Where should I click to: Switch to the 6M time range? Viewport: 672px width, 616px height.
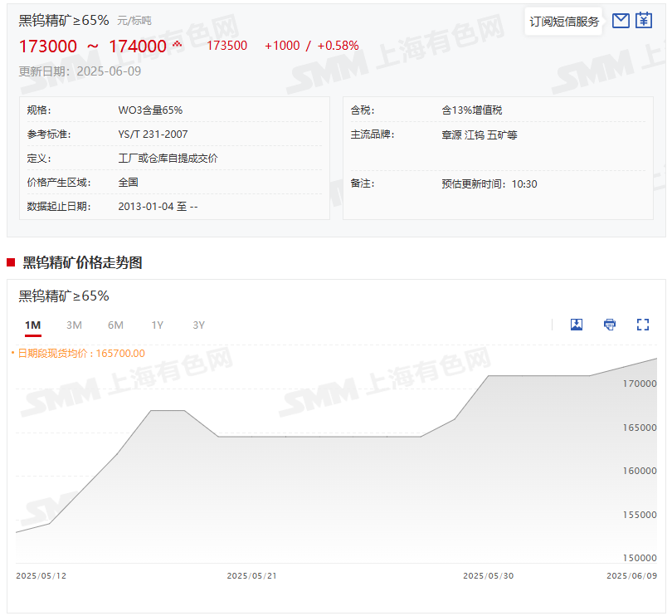coord(115,325)
